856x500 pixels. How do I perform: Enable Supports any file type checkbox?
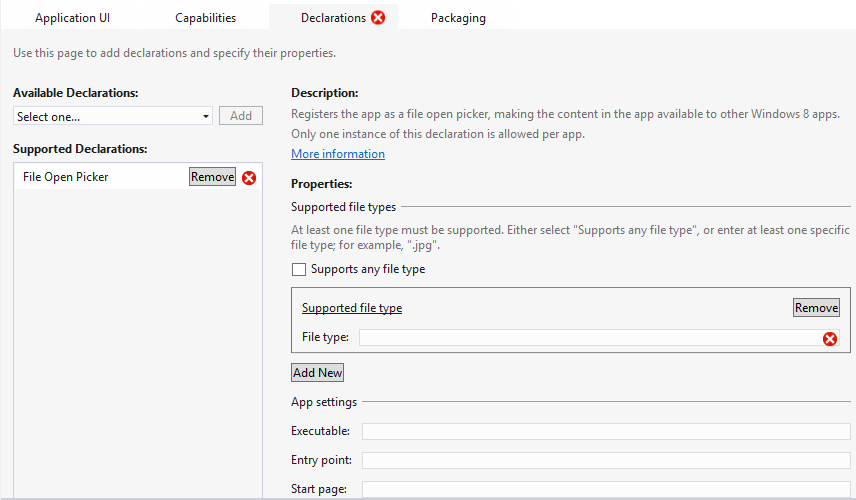[x=298, y=270]
